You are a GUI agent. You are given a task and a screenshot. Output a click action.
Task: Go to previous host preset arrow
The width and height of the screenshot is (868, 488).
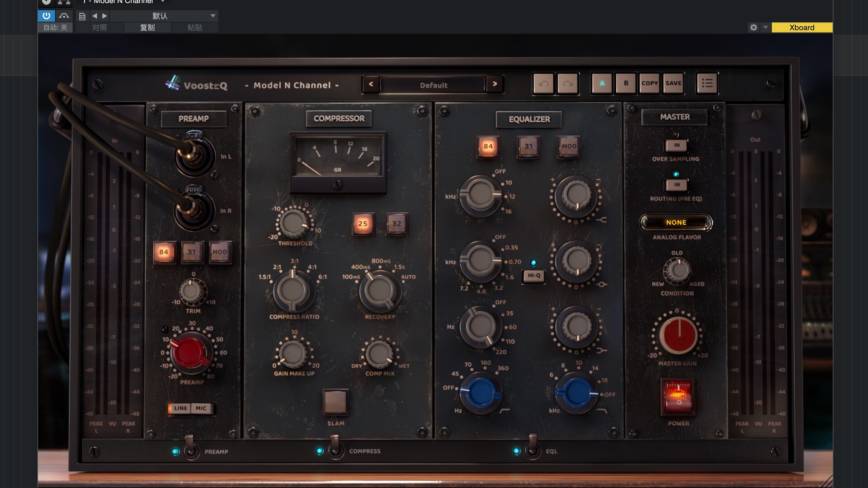click(94, 16)
